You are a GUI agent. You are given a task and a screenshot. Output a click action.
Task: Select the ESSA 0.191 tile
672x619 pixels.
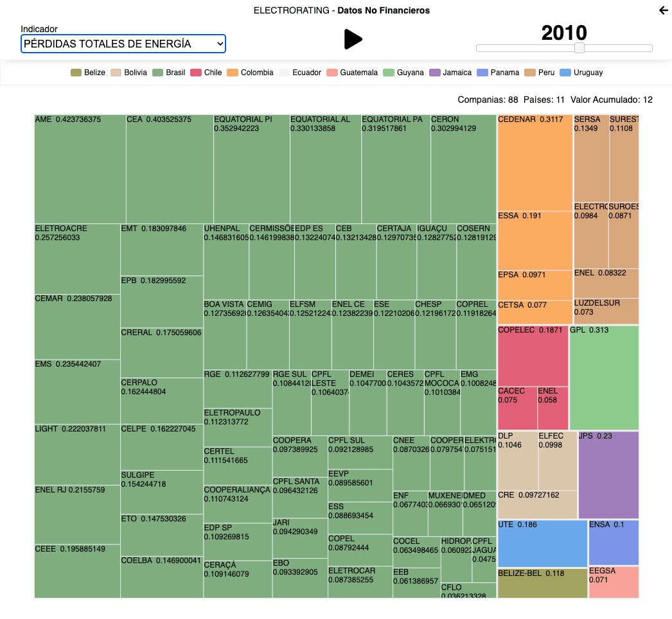click(535, 241)
